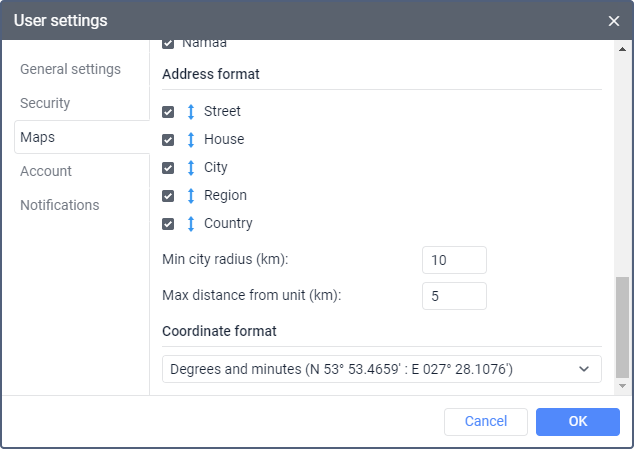The height and width of the screenshot is (449, 634).
Task: Close the User settings dialog with X
Action: click(614, 21)
